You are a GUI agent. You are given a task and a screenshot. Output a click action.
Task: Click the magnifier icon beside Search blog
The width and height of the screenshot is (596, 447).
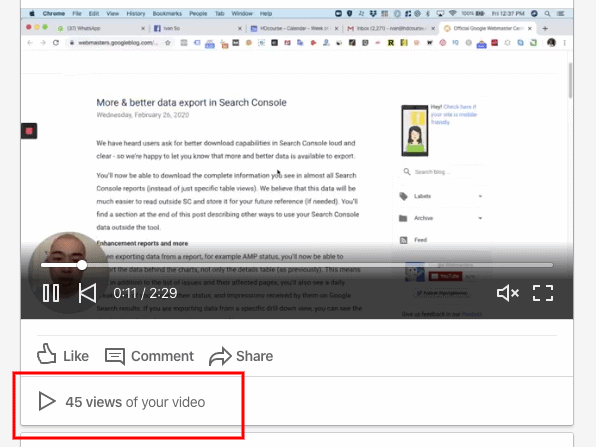tap(407, 172)
